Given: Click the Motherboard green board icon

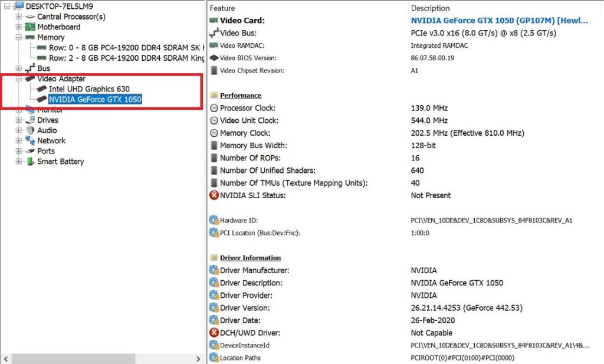Looking at the screenshot, I should [x=30, y=27].
